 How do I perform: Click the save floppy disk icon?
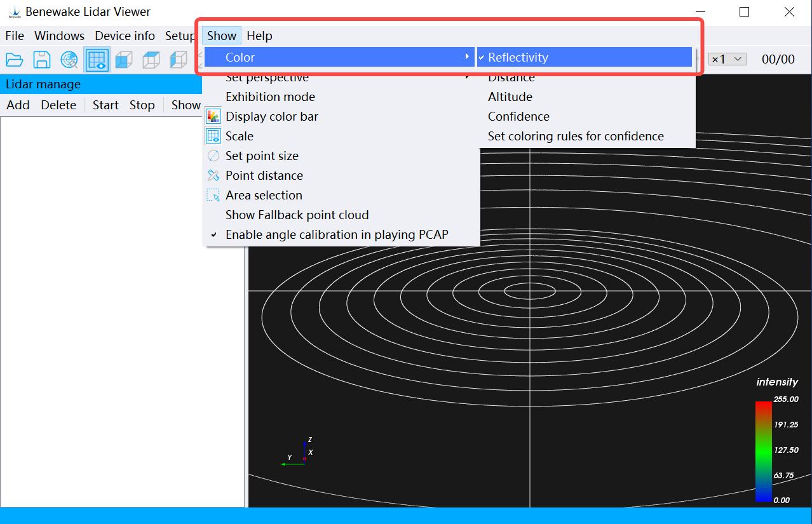tap(42, 60)
